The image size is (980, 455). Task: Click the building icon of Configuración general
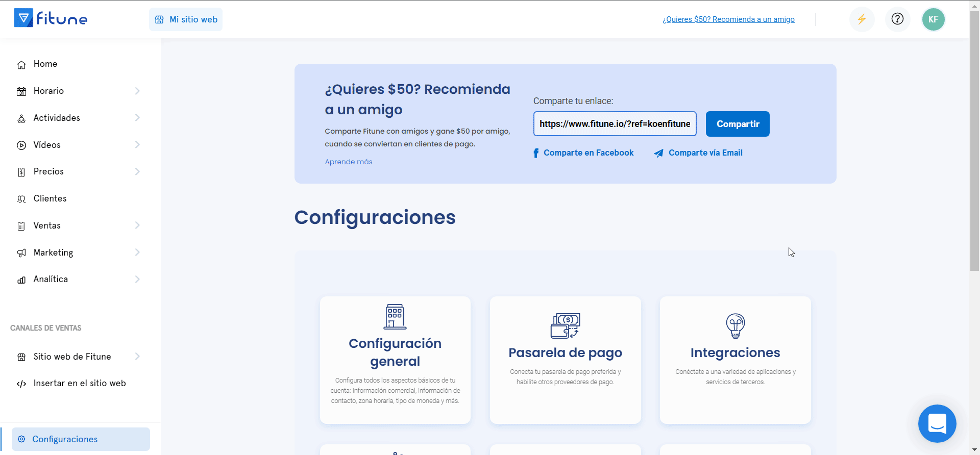pyautogui.click(x=395, y=316)
